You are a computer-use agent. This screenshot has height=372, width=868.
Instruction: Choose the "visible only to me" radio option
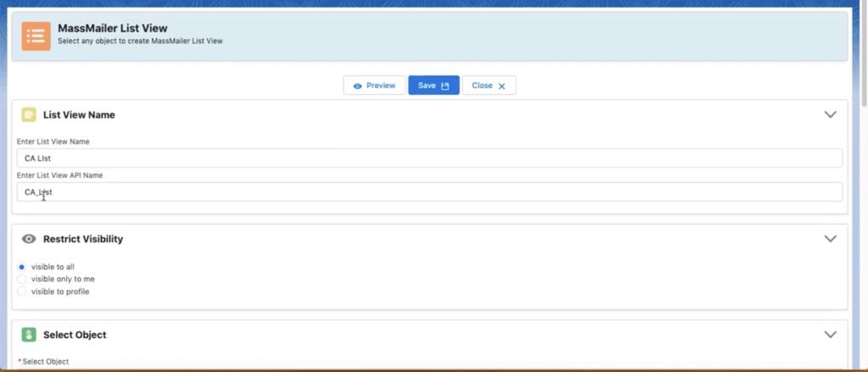coord(22,279)
